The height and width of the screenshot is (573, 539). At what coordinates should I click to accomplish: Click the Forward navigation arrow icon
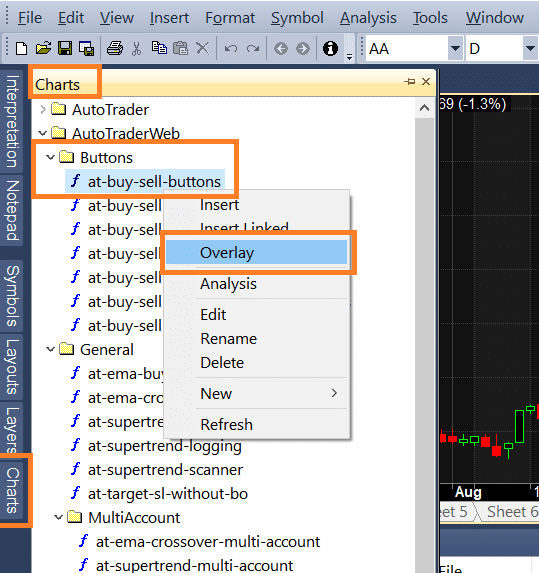(303, 49)
